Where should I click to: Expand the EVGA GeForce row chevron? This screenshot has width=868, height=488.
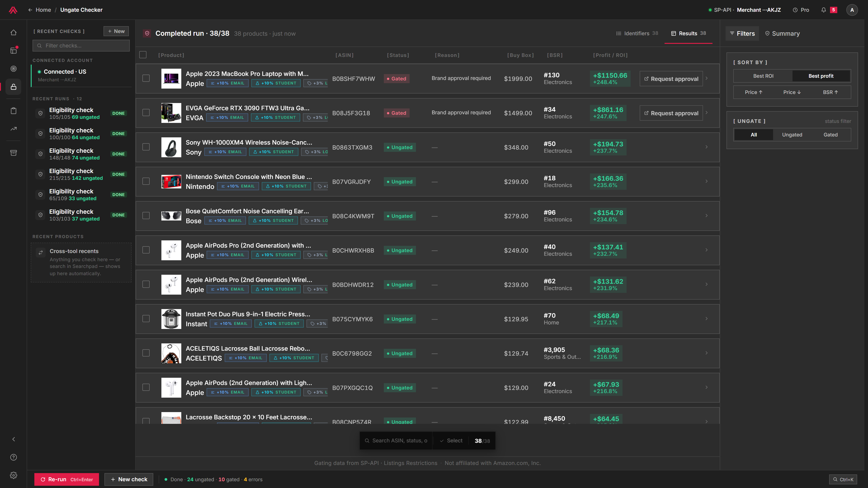(x=707, y=113)
